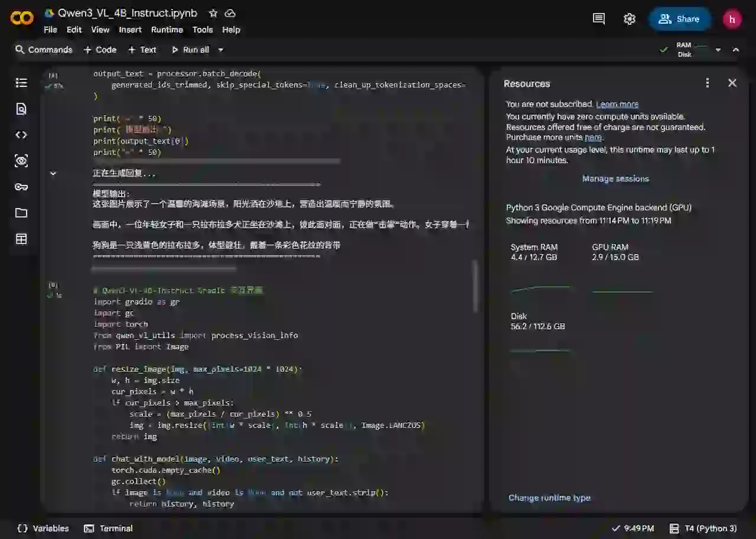
Task: Click the print(output_text[0]) line
Action: click(141, 141)
